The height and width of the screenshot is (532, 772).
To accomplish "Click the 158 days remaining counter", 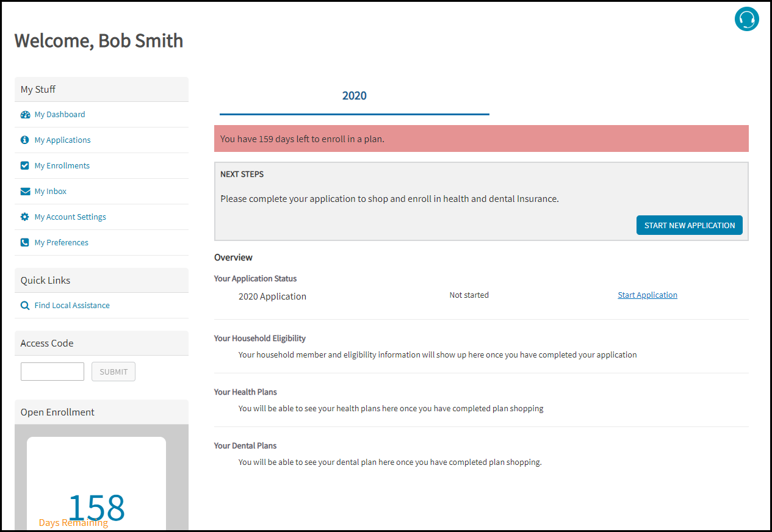I will [x=96, y=508].
